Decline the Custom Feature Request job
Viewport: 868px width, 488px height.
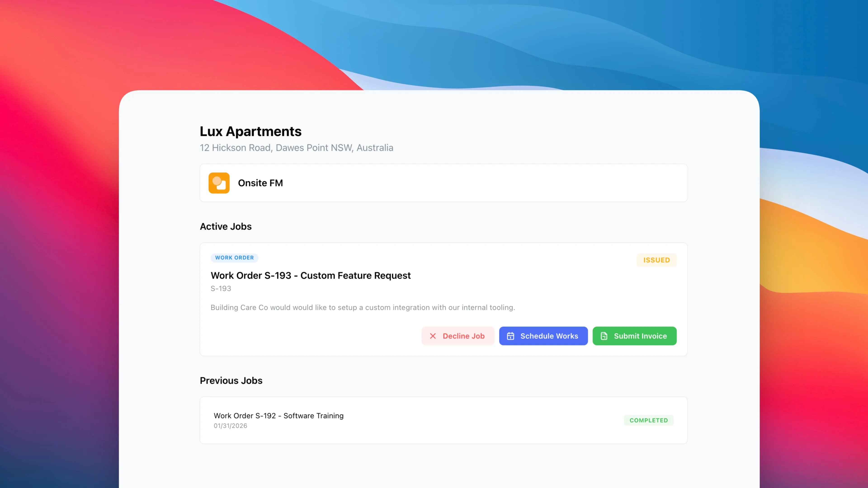pos(458,336)
